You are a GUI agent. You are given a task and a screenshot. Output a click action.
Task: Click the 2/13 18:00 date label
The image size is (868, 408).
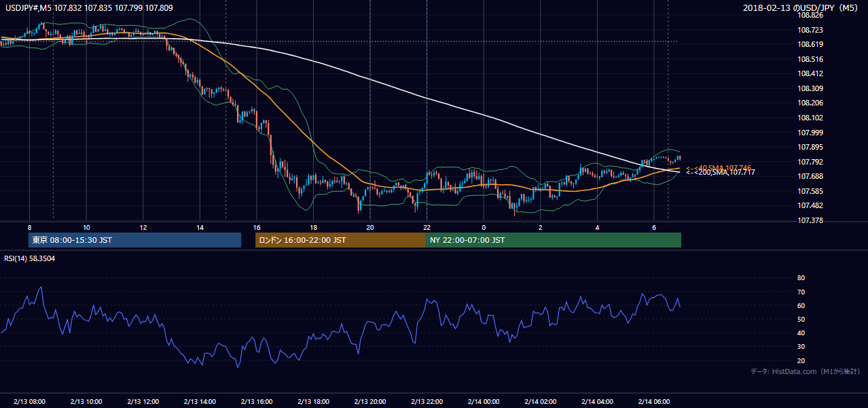click(313, 402)
